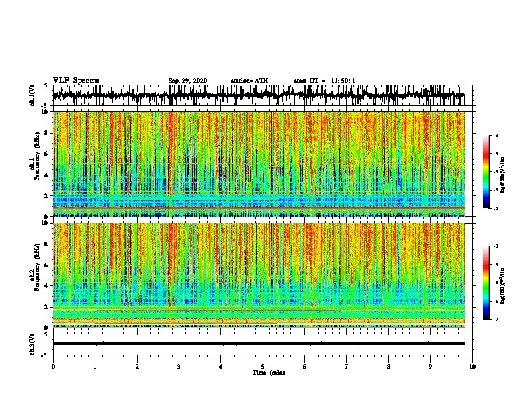Image resolution: width=532 pixels, height=411 pixels.
Task: Click the time axis tick label "1"
Action: [95, 367]
